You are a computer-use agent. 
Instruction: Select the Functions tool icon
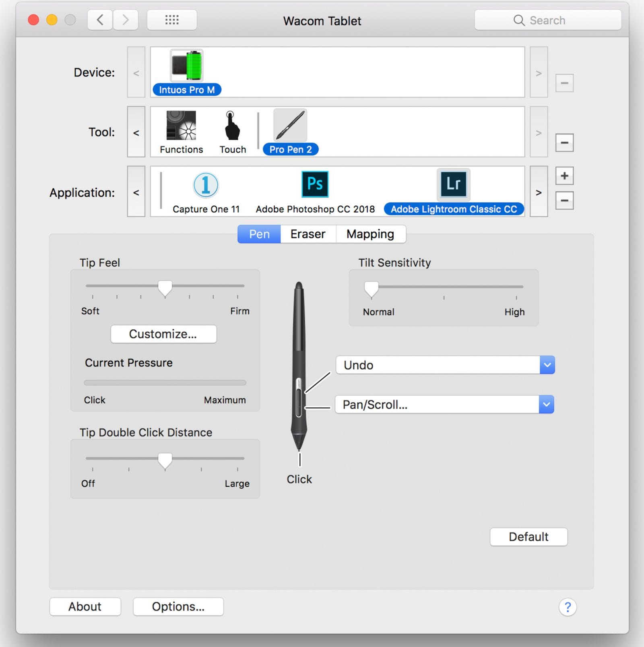(181, 125)
